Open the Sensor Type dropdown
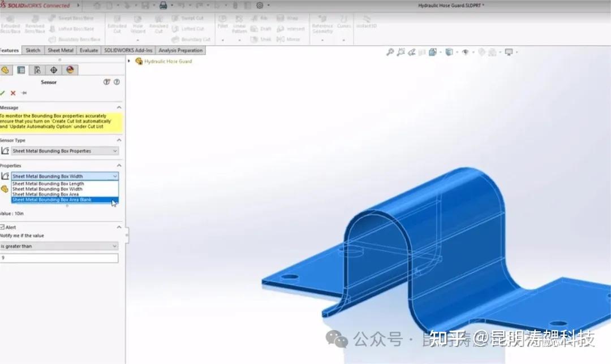Image resolution: width=611 pixels, height=364 pixels. click(x=64, y=151)
